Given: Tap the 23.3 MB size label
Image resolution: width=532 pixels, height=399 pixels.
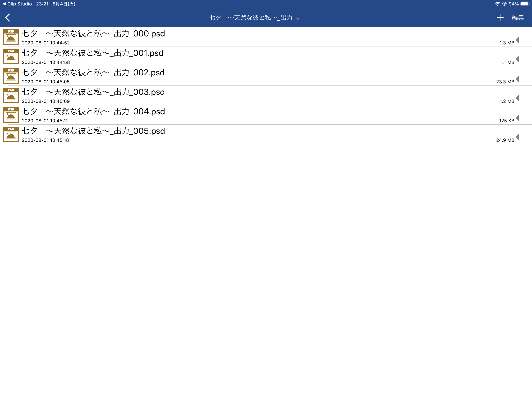Looking at the screenshot, I should pyautogui.click(x=505, y=82).
